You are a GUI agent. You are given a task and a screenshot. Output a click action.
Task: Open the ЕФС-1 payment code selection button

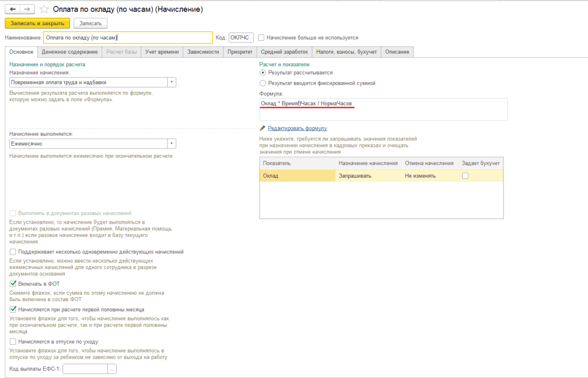112,369
